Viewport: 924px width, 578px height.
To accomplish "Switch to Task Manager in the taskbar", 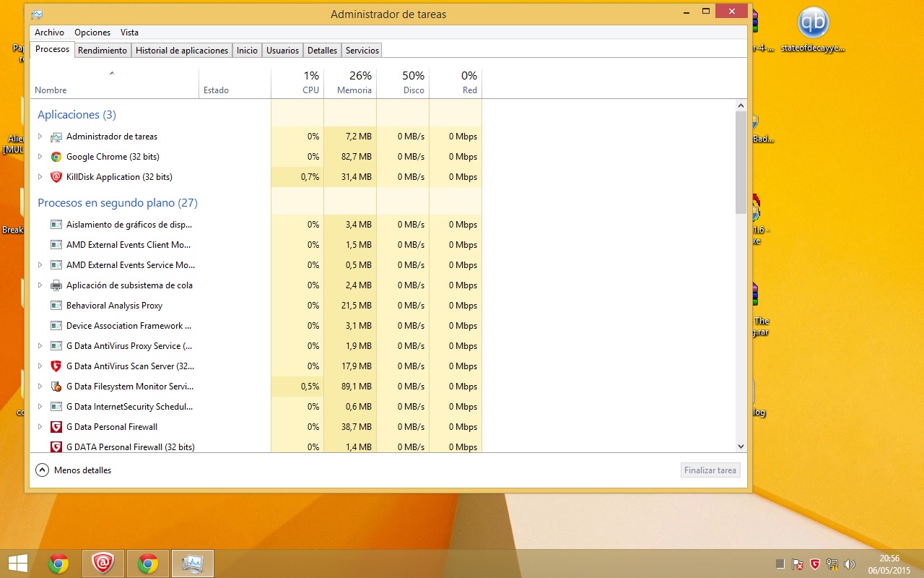I will 193,564.
